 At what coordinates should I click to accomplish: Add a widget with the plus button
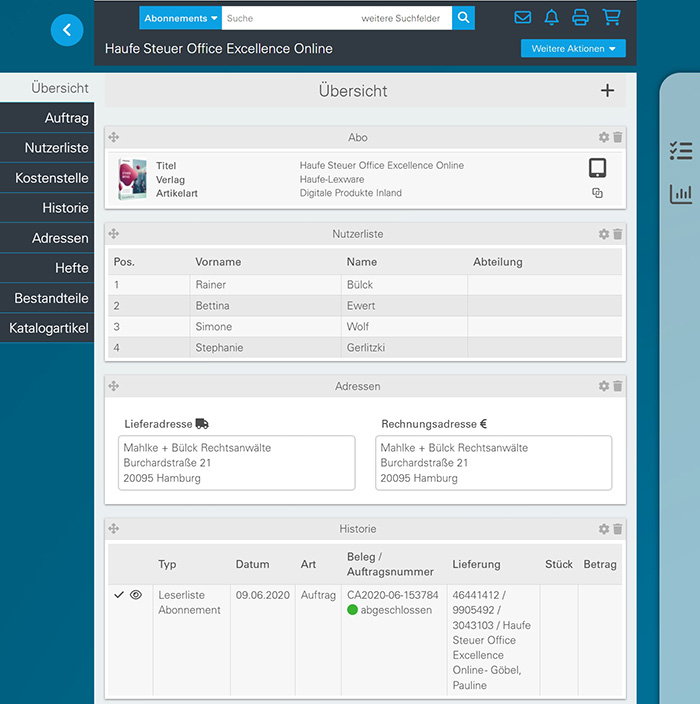tap(607, 91)
